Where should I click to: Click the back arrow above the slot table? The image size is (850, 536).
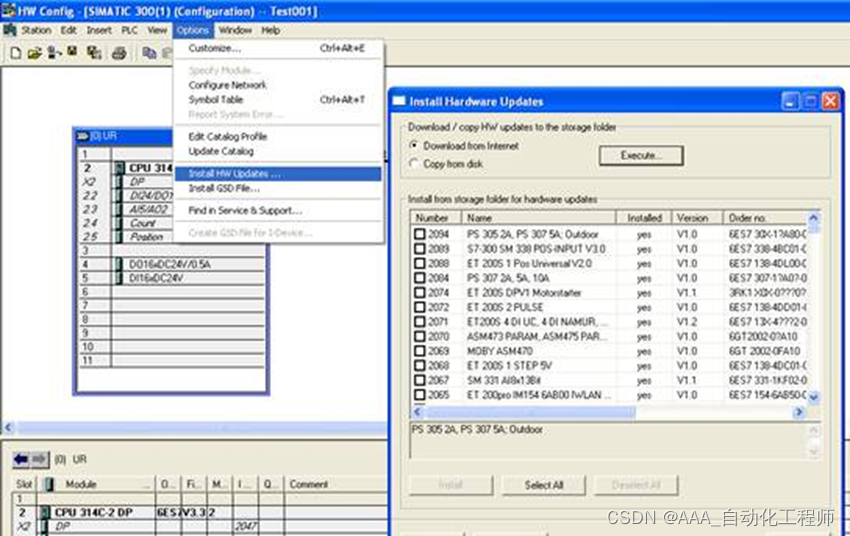(x=21, y=460)
